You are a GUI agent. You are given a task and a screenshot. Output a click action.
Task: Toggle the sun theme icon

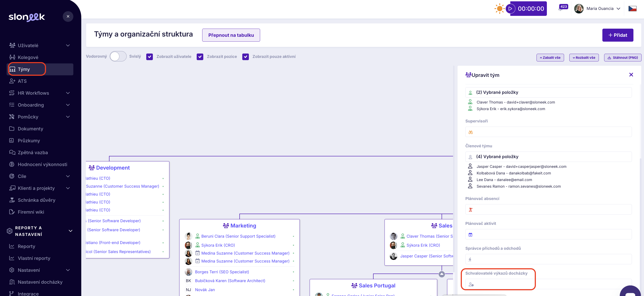[x=499, y=9]
